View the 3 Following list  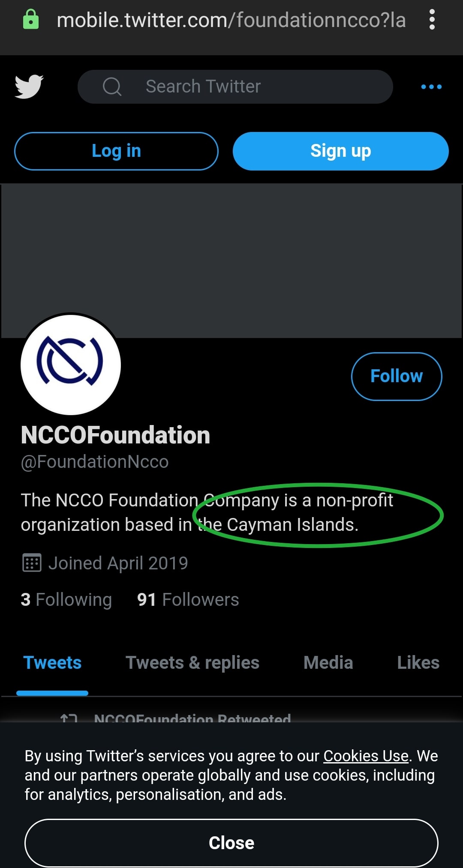tap(66, 600)
